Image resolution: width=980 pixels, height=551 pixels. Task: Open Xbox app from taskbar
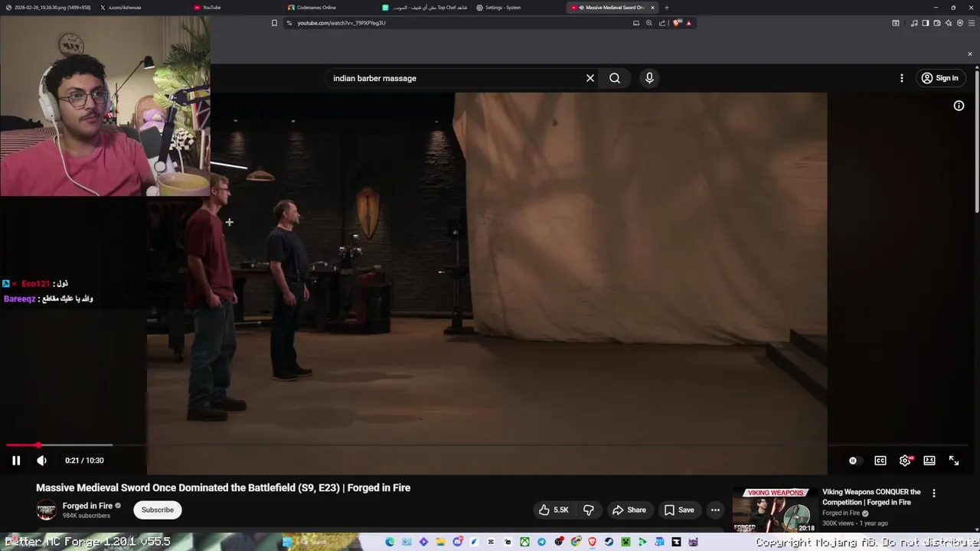pos(524,542)
